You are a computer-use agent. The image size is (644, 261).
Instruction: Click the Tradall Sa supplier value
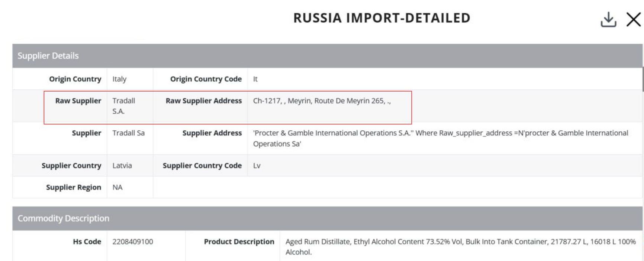coord(128,133)
